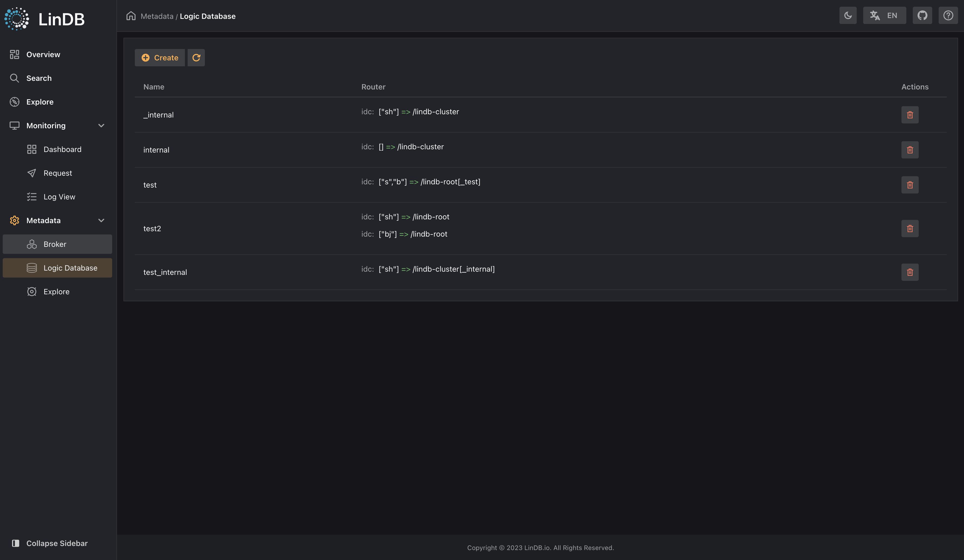Viewport: 964px width, 560px height.
Task: Click delete icon for test_internal database
Action: (910, 272)
